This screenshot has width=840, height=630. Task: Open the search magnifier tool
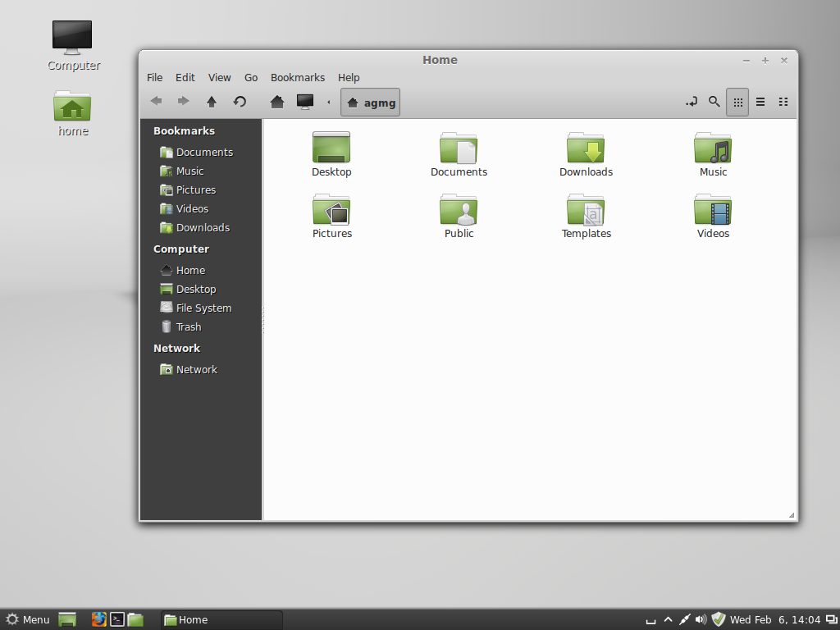714,102
